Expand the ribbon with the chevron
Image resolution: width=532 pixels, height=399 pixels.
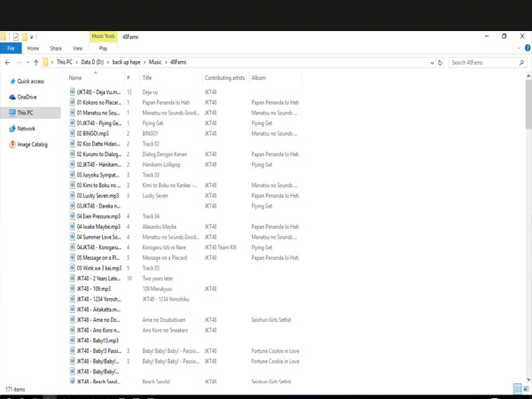pyautogui.click(x=519, y=48)
